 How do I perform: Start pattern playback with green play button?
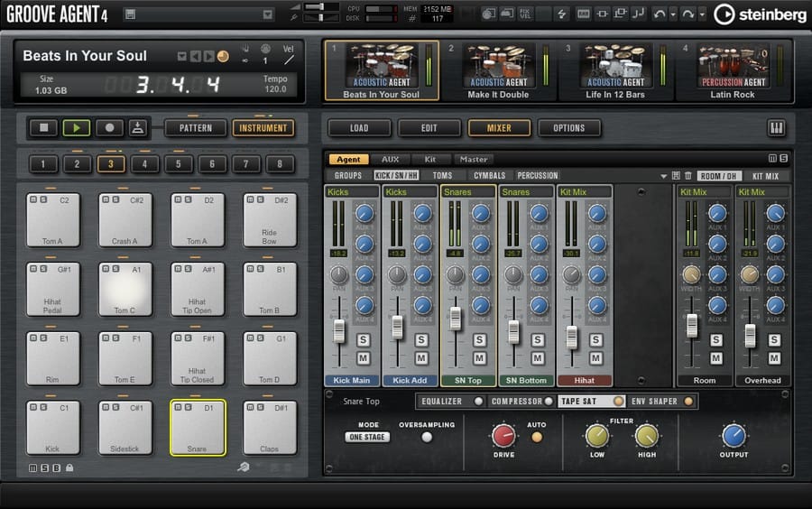click(x=76, y=127)
